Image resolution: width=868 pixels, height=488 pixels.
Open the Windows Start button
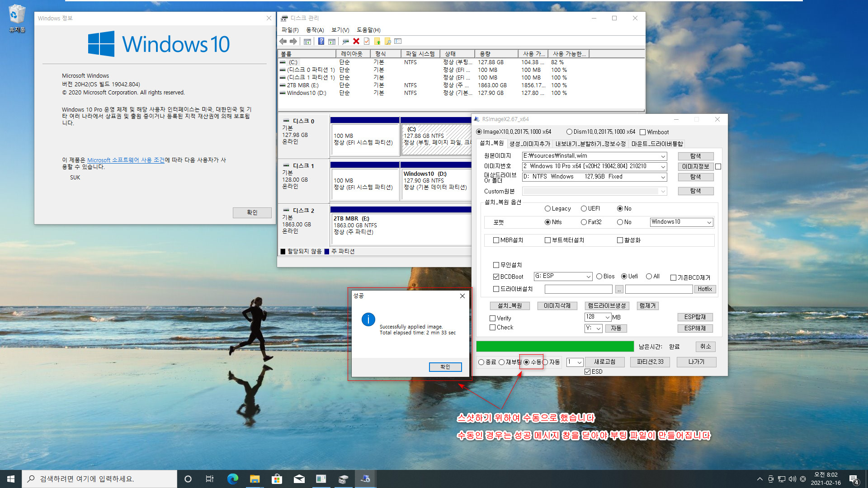click(x=11, y=479)
